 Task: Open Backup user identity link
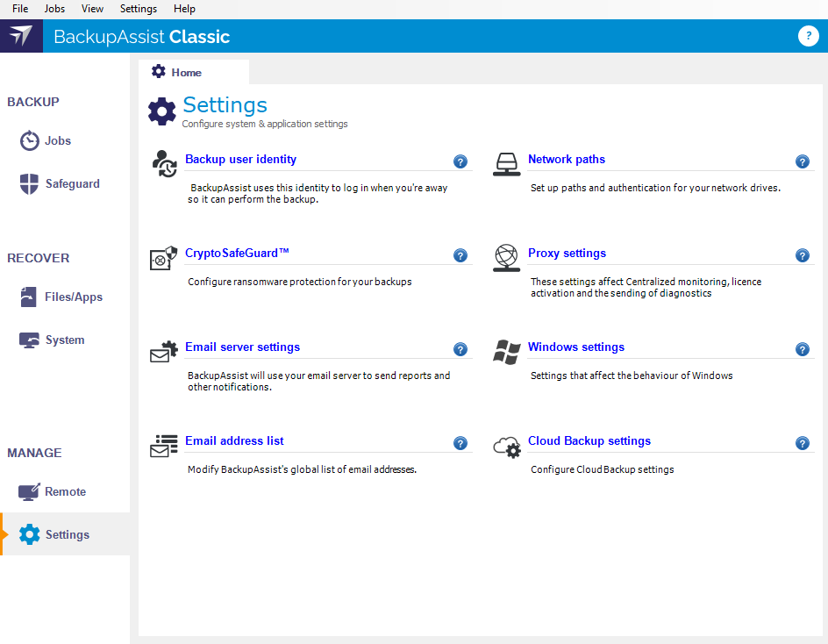(x=240, y=160)
